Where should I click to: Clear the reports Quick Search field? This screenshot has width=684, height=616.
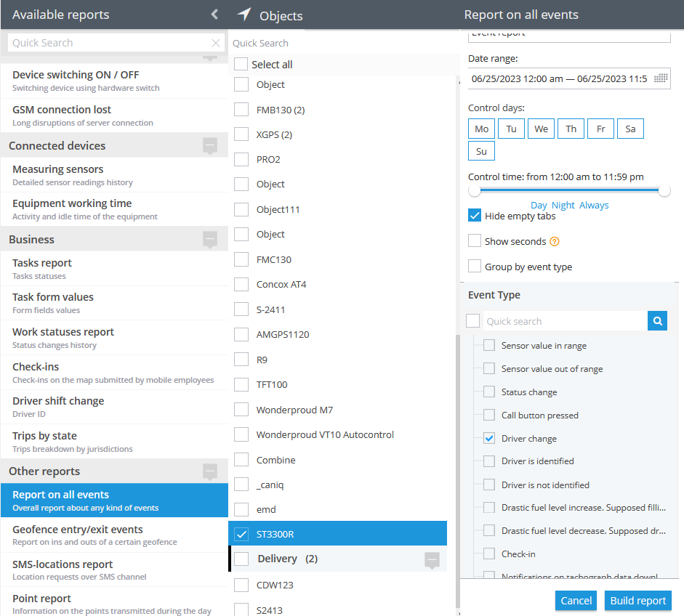tap(215, 43)
